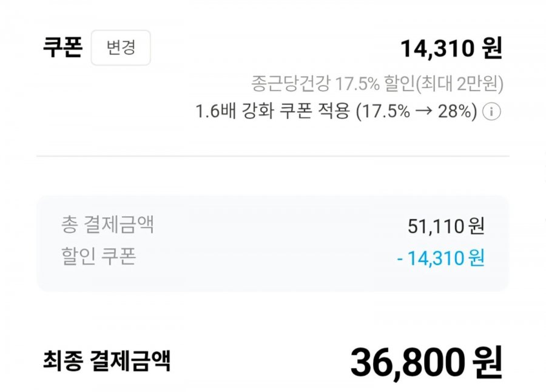Image resolution: width=546 pixels, height=392 pixels.
Task: Select the bold black 14,310 원 coupon amount
Action: coord(451,49)
